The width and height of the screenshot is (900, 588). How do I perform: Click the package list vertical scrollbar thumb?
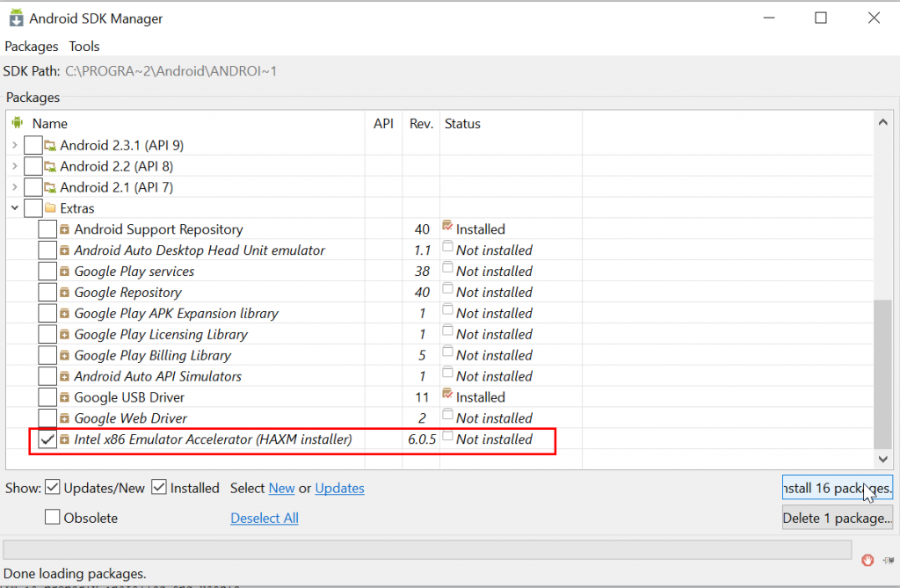point(882,374)
